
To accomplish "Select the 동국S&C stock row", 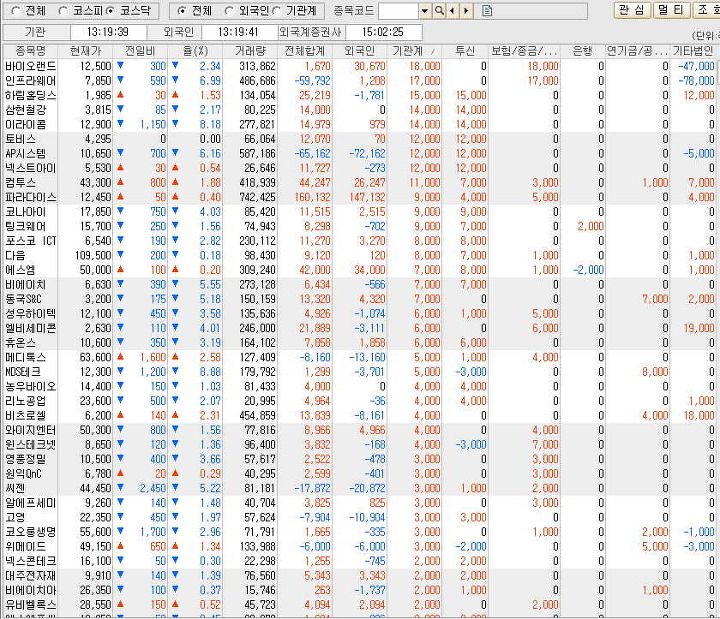I will point(360,299).
